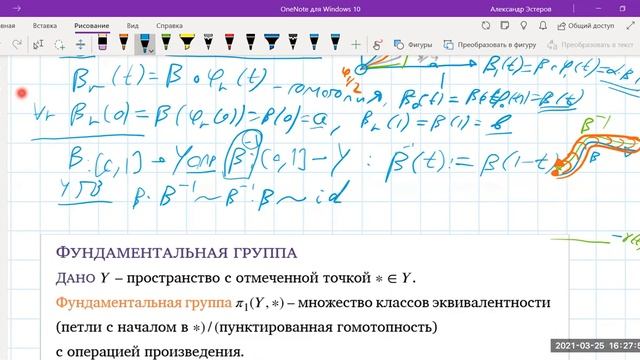640x360 pixels.
Task: Restore down the OneNote window
Action: point(622,8)
